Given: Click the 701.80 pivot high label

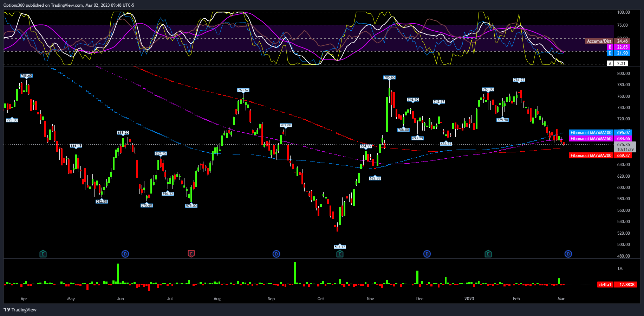Looking at the screenshot, I should pyautogui.click(x=286, y=125).
